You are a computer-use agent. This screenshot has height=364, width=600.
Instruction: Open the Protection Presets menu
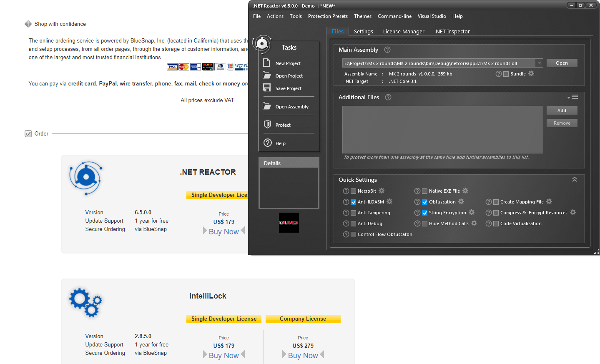[328, 16]
